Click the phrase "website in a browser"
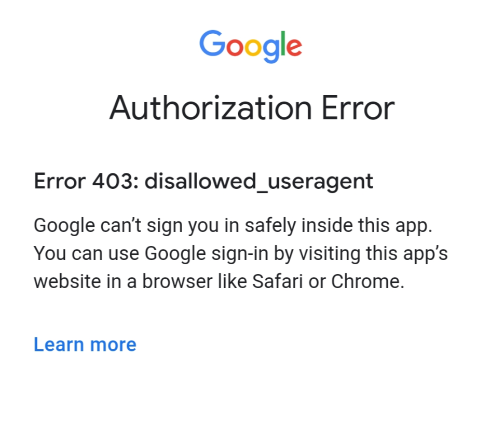Image resolution: width=504 pixels, height=437 pixels. pos(123,281)
